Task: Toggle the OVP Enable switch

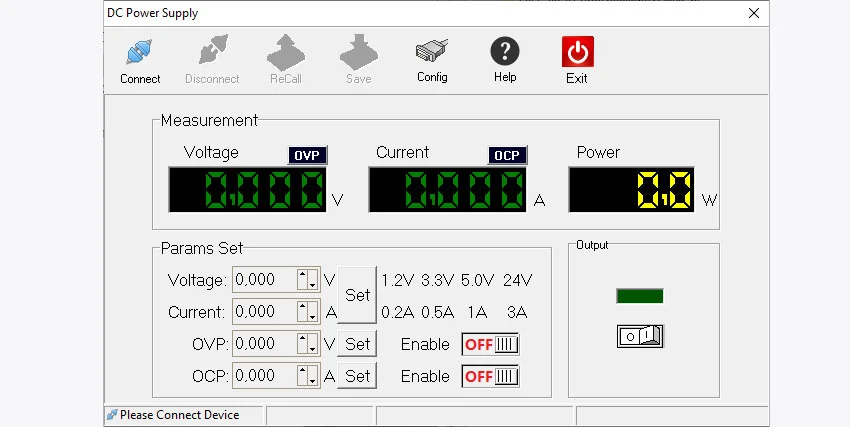Action: tap(490, 345)
